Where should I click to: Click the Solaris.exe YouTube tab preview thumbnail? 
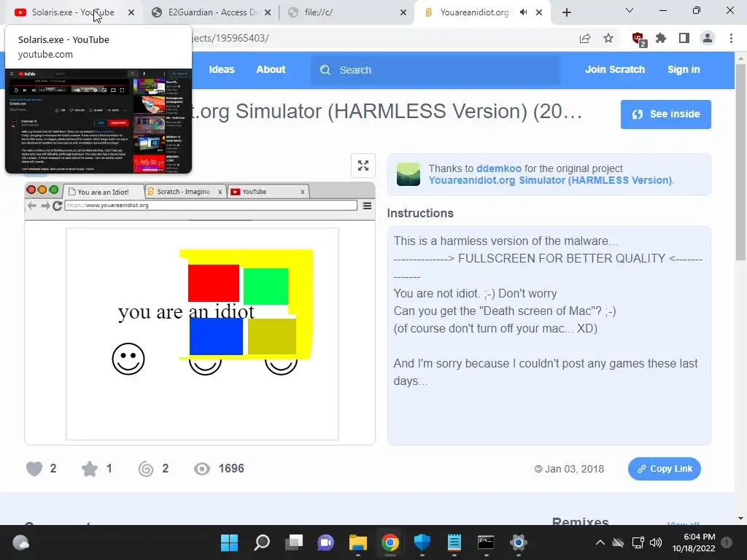pyautogui.click(x=98, y=121)
